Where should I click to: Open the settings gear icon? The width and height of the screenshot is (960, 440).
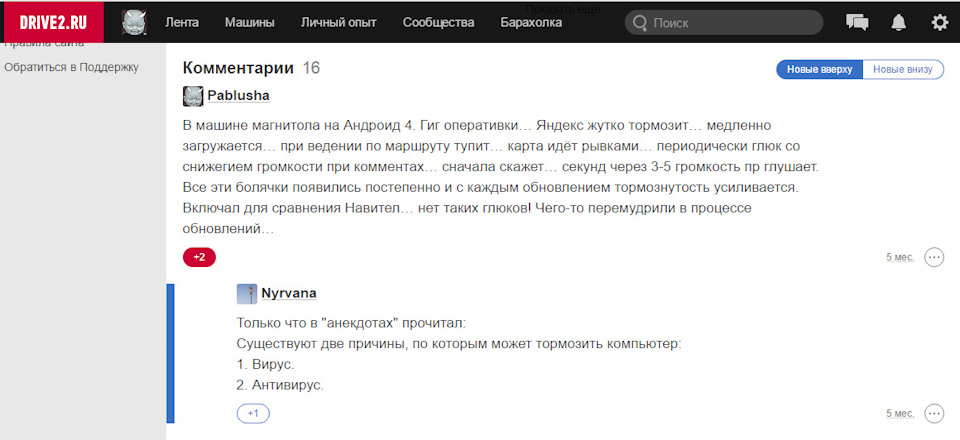point(939,23)
